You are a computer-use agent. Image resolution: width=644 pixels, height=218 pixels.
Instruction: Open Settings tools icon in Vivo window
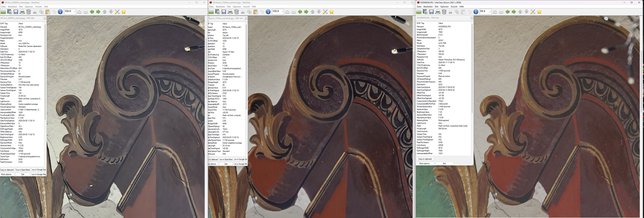117,12
